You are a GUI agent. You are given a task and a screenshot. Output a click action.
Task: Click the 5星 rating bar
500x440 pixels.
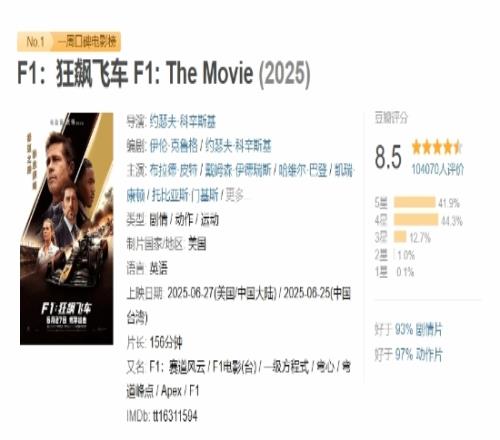click(x=415, y=202)
